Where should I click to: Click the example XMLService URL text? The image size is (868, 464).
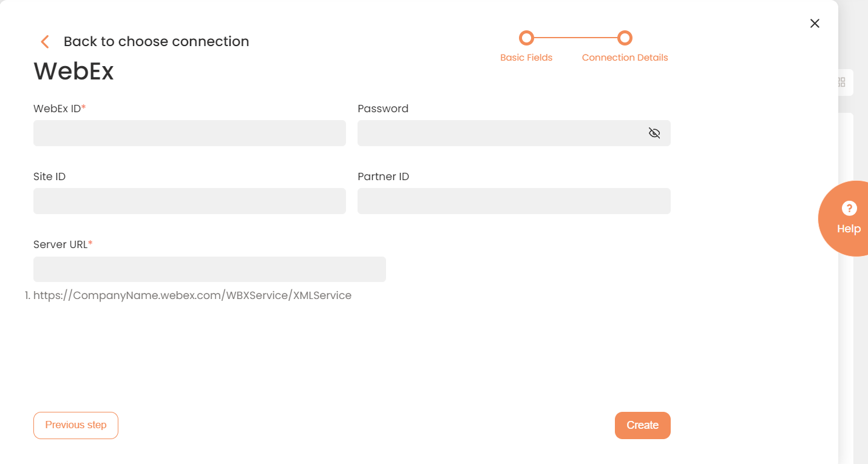tap(192, 295)
